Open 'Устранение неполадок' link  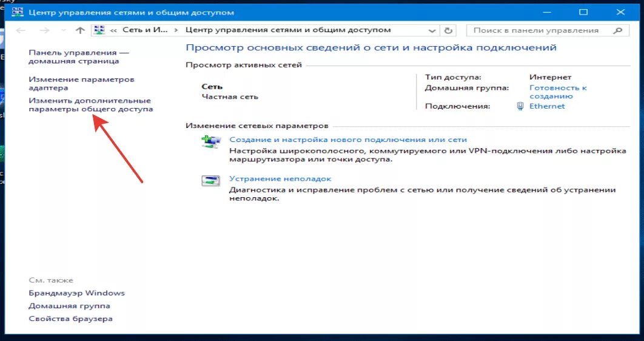click(280, 179)
